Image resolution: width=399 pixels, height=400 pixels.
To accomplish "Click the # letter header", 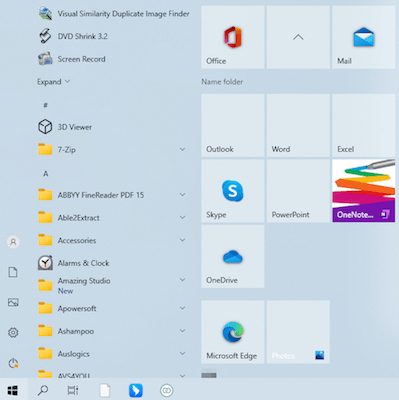I will tap(46, 105).
